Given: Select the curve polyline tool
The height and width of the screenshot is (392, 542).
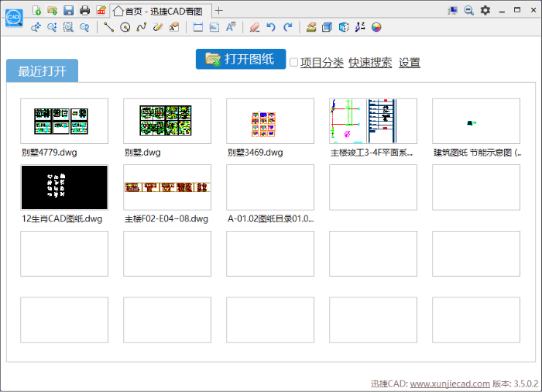Looking at the screenshot, I should tap(142, 27).
